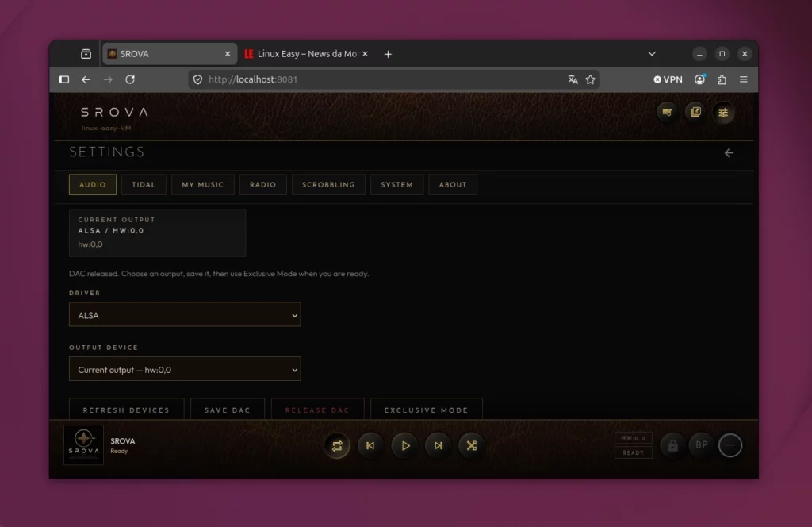Click the SROVA album art thumbnail
812x527 pixels.
(x=84, y=445)
